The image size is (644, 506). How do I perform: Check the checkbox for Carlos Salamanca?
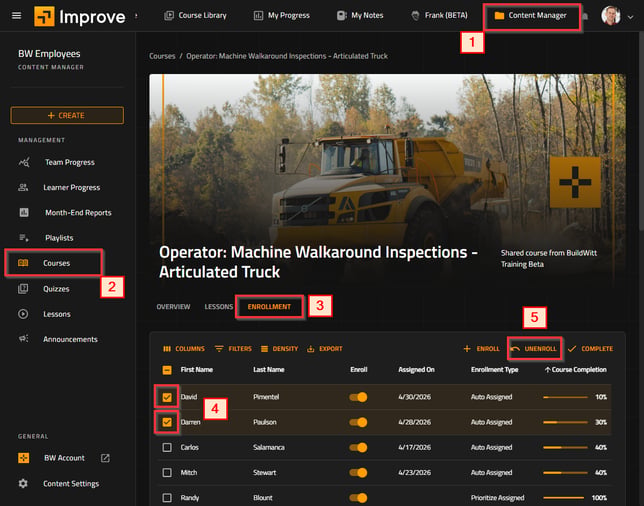click(x=167, y=447)
